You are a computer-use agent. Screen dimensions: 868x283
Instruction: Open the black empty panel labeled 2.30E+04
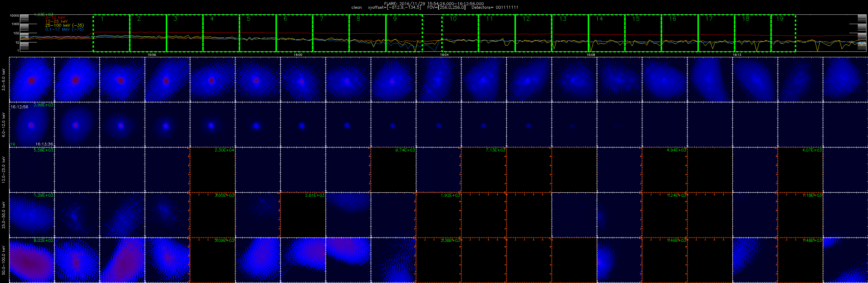coord(212,169)
